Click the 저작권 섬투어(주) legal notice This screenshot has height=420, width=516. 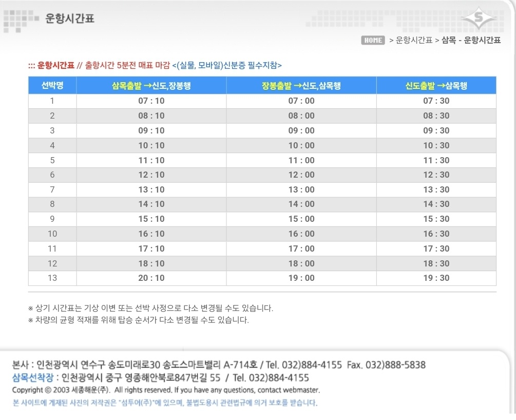click(x=165, y=403)
